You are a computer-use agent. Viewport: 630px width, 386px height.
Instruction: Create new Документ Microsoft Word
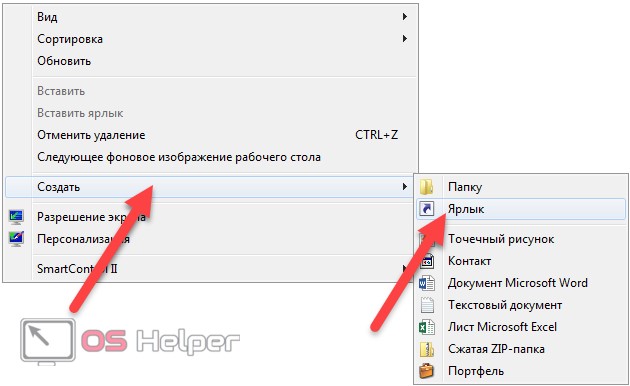point(521,283)
